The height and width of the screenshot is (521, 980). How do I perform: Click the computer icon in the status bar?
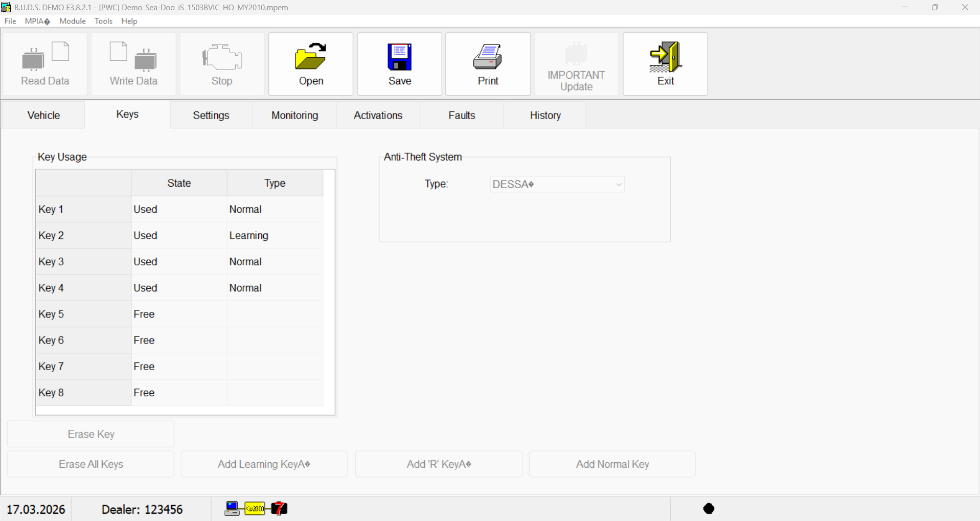click(232, 508)
